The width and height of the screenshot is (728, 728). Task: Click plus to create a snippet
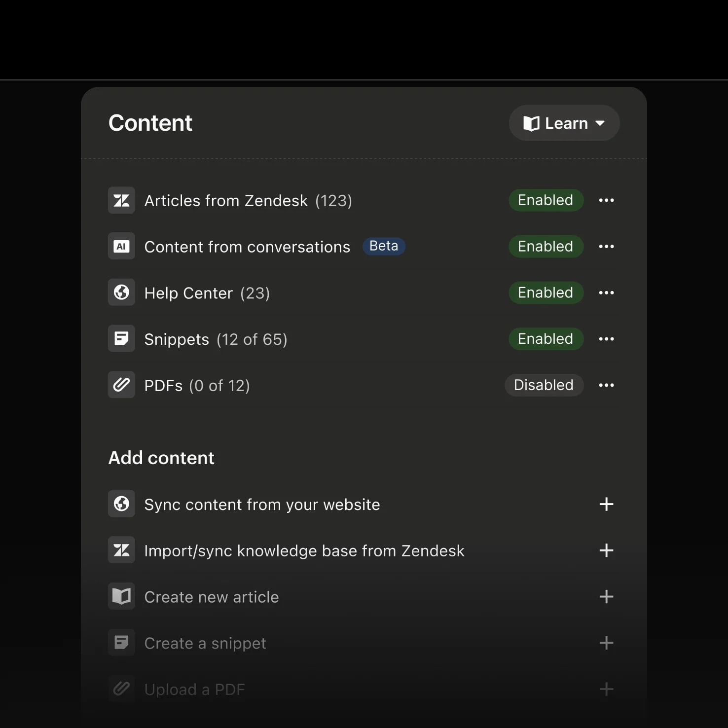[606, 643]
